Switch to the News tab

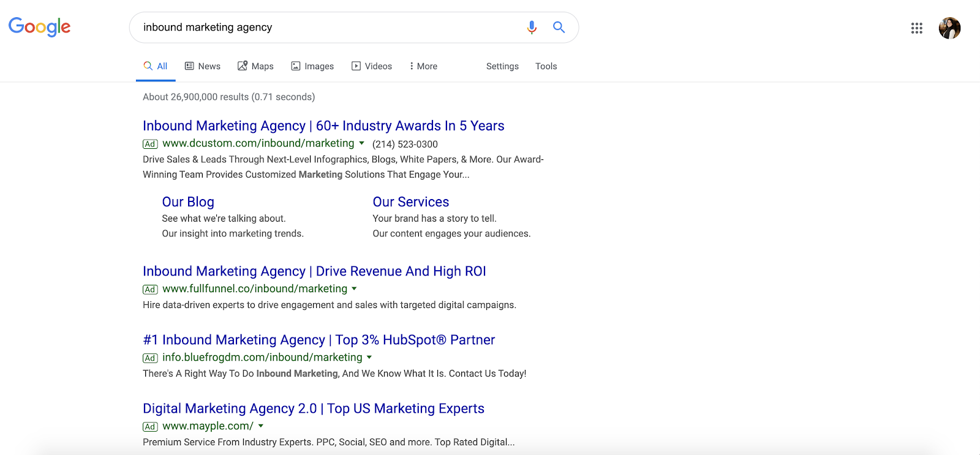coord(203,66)
